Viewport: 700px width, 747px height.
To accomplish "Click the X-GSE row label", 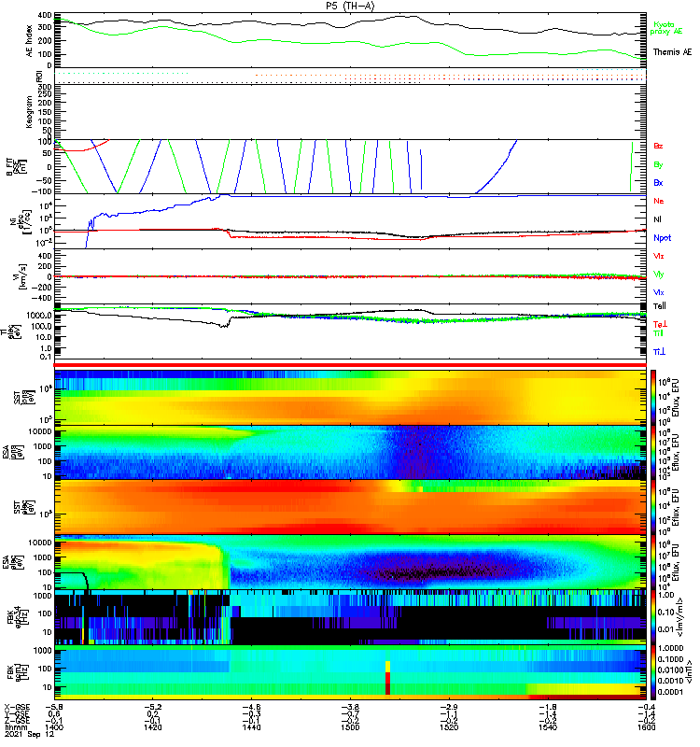I will pos(17,708).
